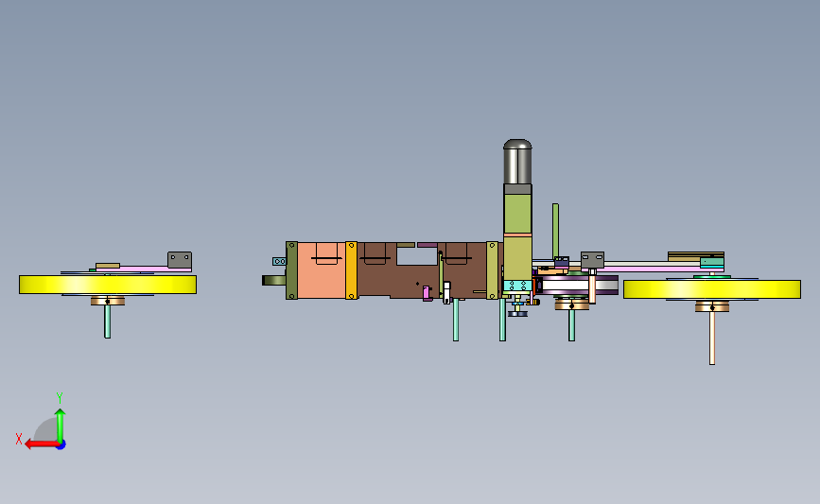The height and width of the screenshot is (504, 820).
Task: Select the teal shaft under the left yellow disc
Action: pos(107,322)
